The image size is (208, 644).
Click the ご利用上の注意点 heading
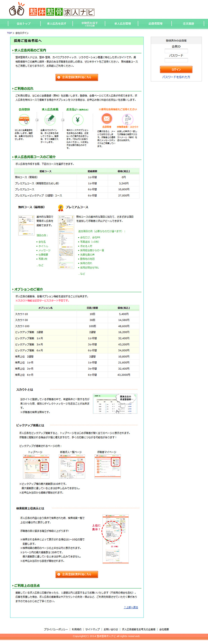click(27, 585)
